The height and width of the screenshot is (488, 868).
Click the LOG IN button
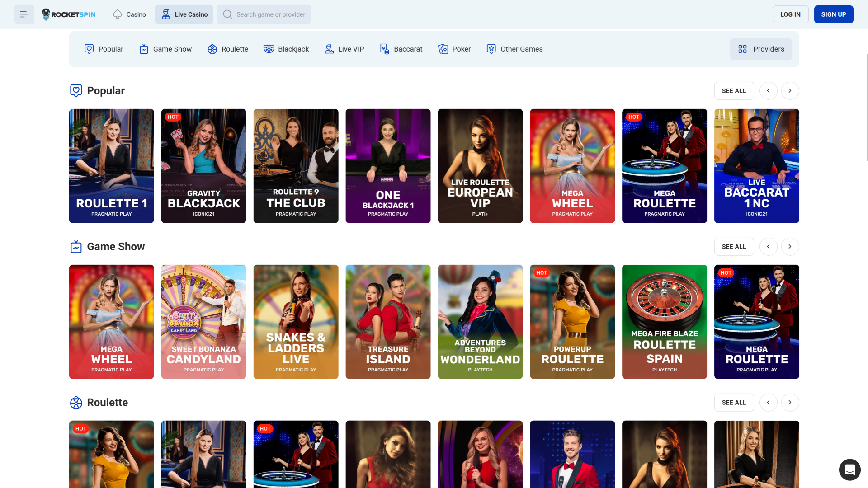790,14
